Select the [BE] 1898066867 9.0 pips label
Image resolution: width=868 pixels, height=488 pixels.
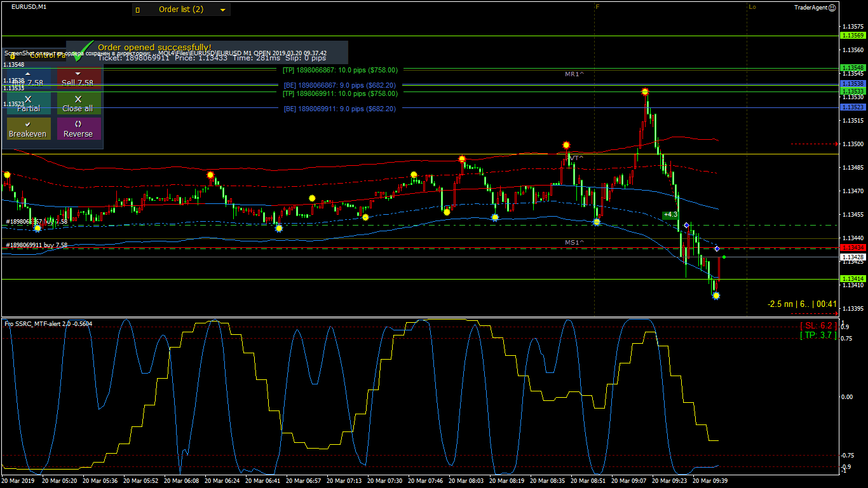point(340,85)
